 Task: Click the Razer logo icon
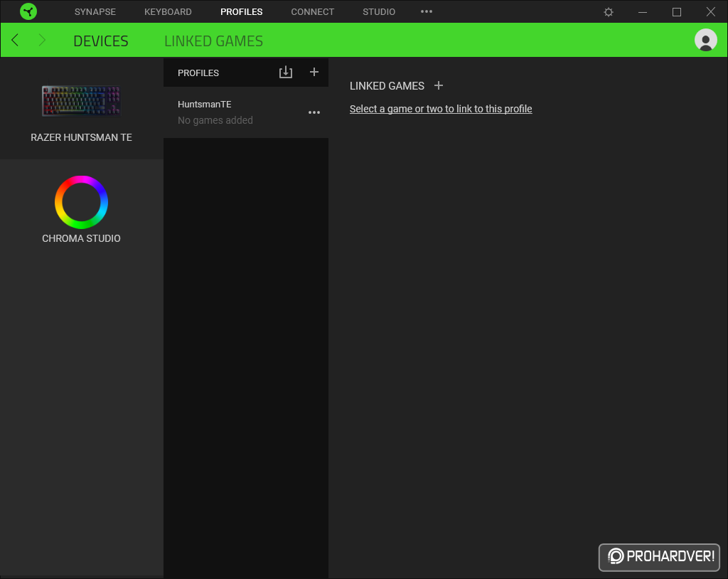pyautogui.click(x=28, y=11)
